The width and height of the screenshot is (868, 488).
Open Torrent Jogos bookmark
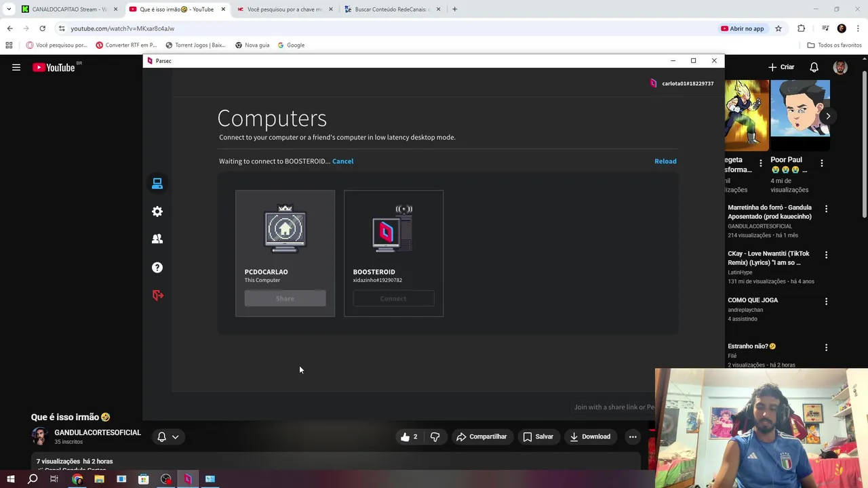pos(195,45)
